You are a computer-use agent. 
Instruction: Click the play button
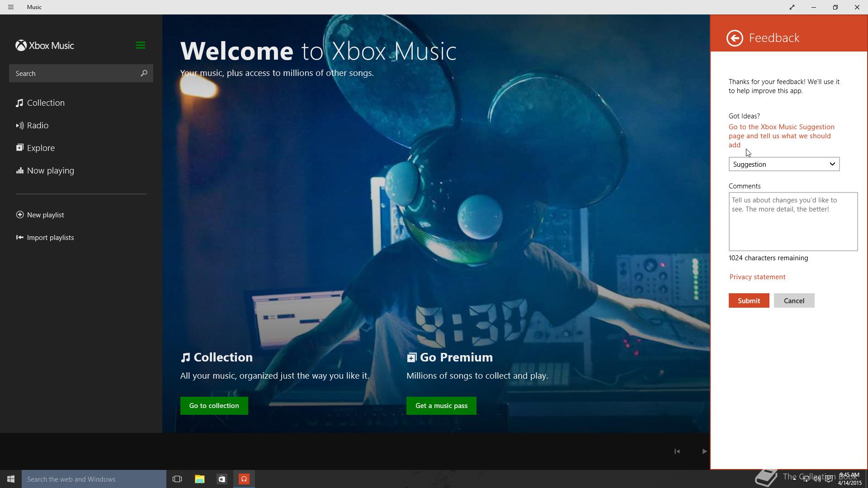704,451
